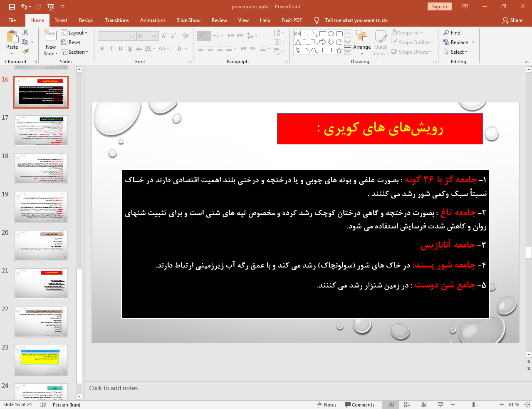Start Slide Show from status bar icon
This screenshot has height=409, width=532.
click(x=440, y=404)
